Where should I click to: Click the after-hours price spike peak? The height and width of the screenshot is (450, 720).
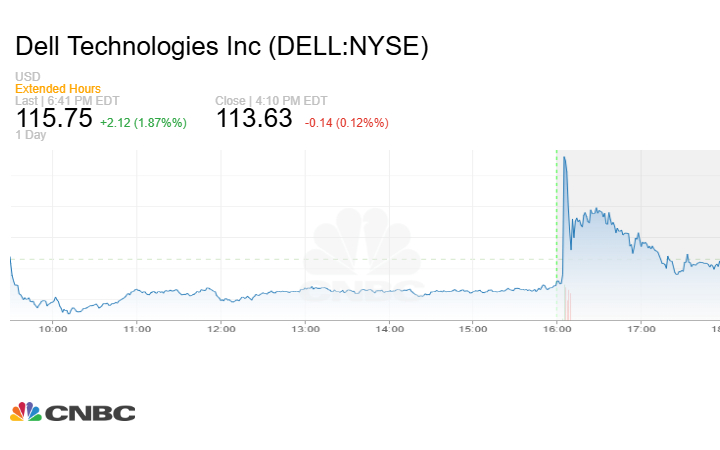(565, 158)
